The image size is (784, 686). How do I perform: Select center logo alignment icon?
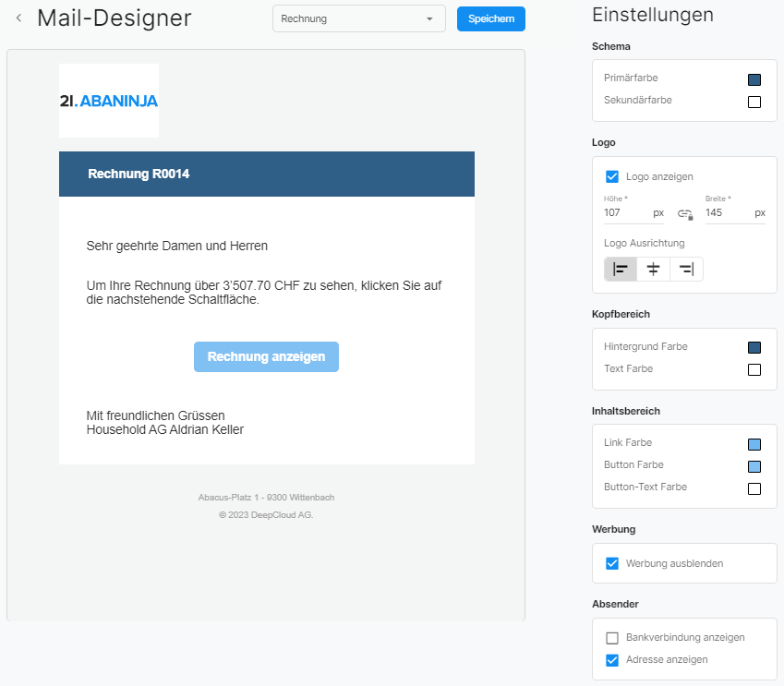point(653,269)
